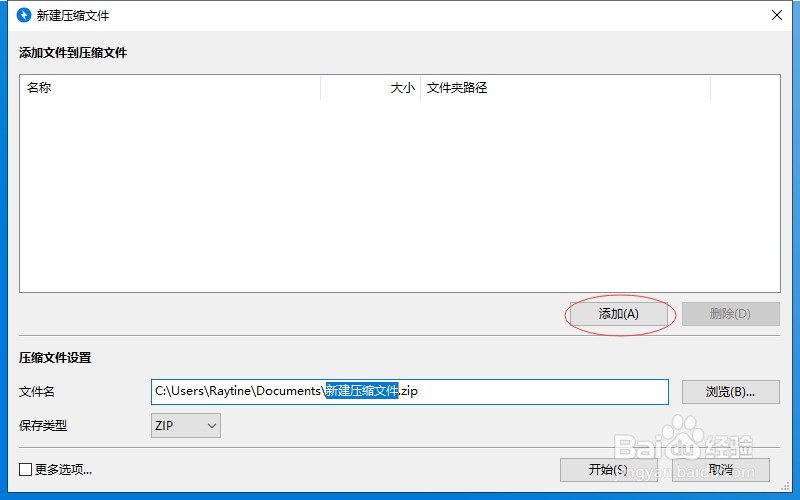Click the 保存类型 label
The height and width of the screenshot is (500, 800).
point(43,426)
